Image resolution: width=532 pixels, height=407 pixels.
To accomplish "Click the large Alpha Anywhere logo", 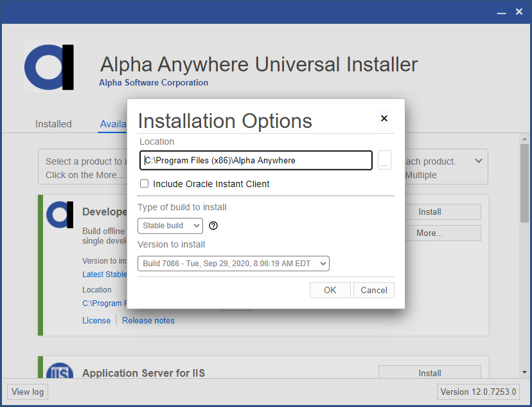I will coord(49,68).
